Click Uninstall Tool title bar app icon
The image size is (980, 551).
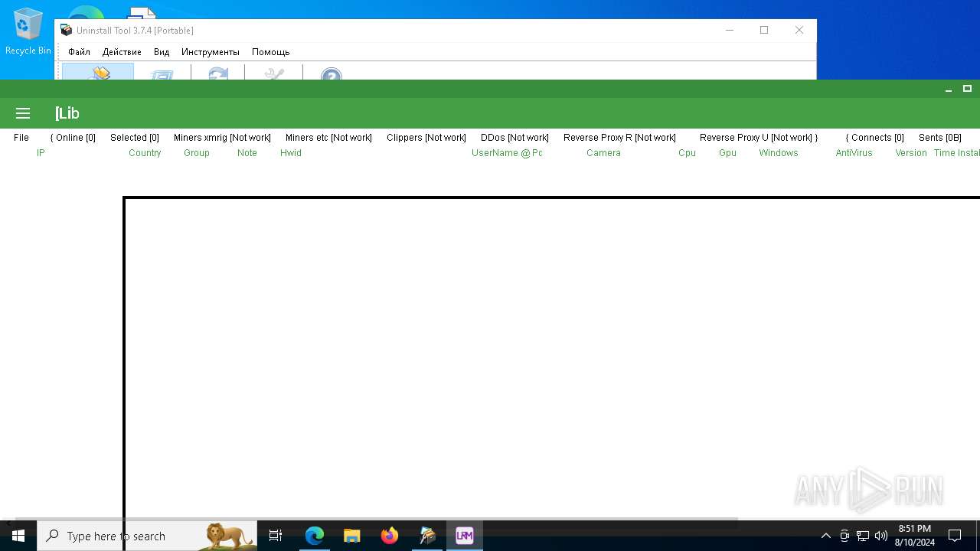tap(66, 31)
